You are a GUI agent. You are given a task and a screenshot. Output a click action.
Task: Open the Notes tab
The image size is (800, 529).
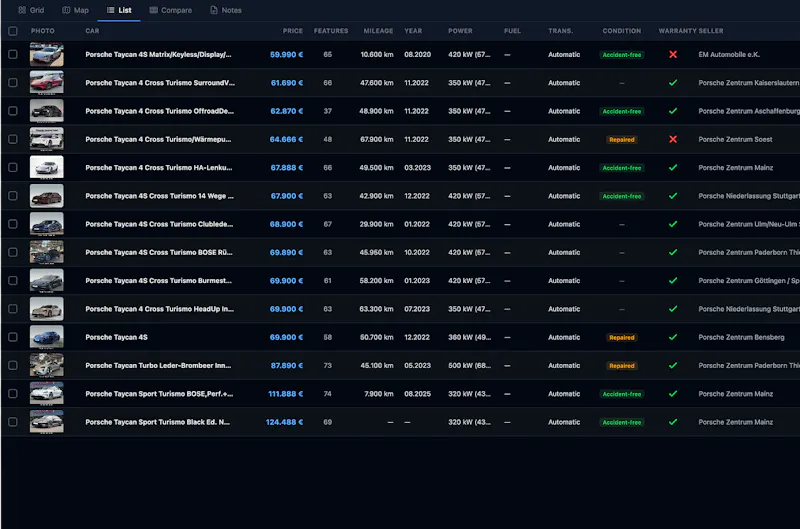pyautogui.click(x=226, y=10)
